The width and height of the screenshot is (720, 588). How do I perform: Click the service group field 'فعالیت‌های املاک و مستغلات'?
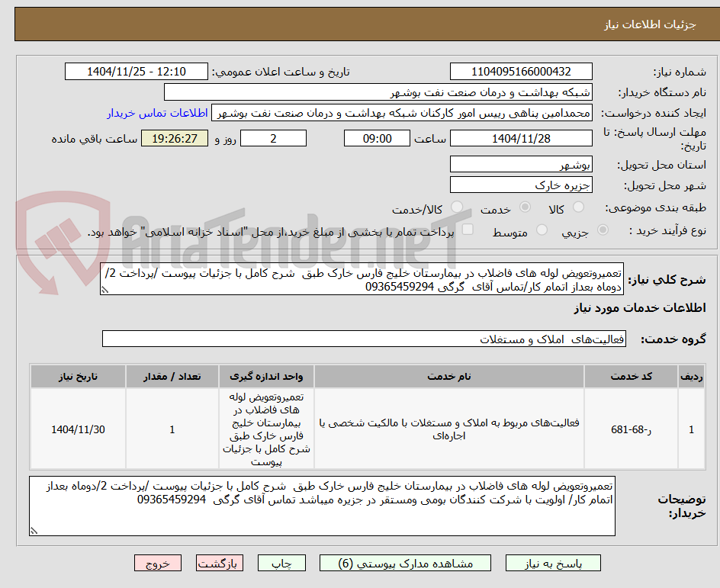[364, 339]
